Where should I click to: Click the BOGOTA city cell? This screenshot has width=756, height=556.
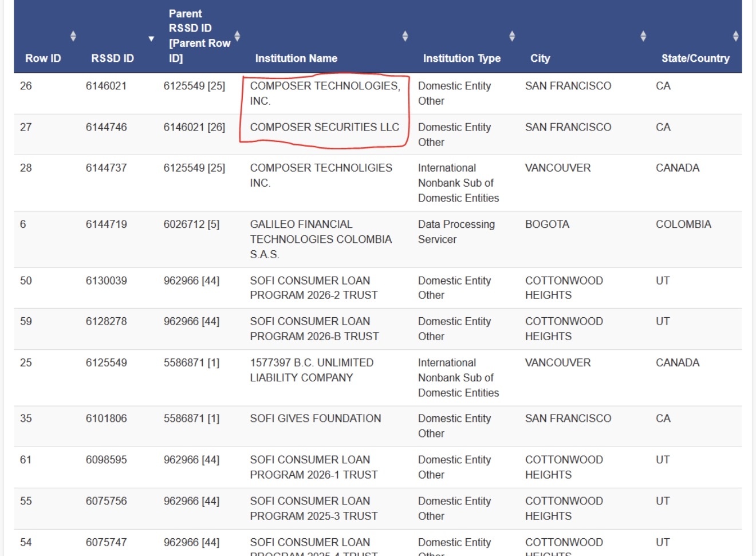tap(547, 224)
